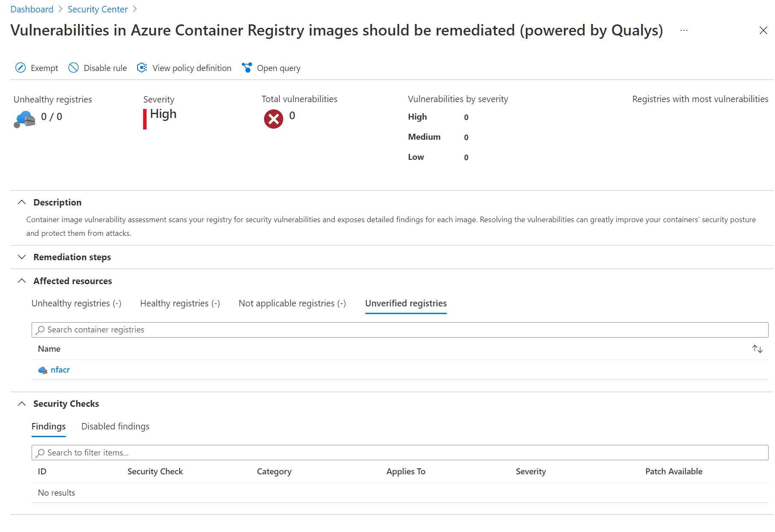The image size is (775, 532).
Task: Click the Open query graph icon
Action: (x=247, y=68)
